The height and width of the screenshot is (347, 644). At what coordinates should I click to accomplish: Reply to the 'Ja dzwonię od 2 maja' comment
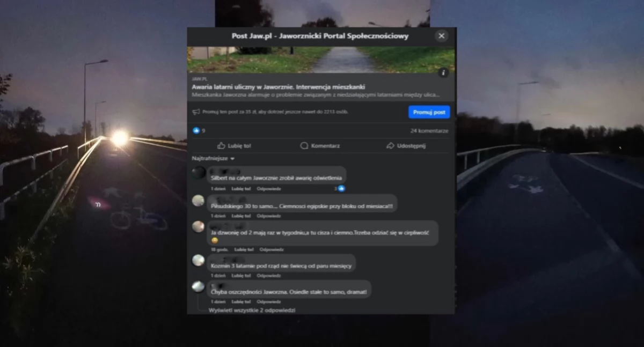pos(272,249)
